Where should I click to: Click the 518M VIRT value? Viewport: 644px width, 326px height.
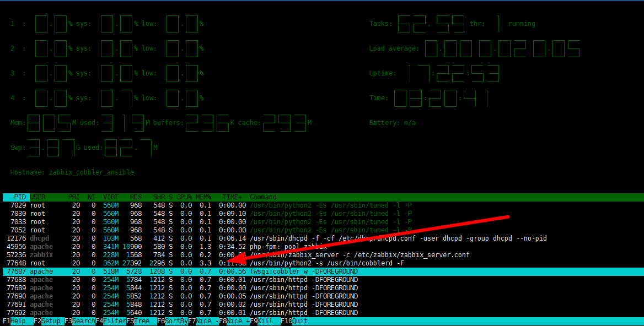[x=111, y=271]
